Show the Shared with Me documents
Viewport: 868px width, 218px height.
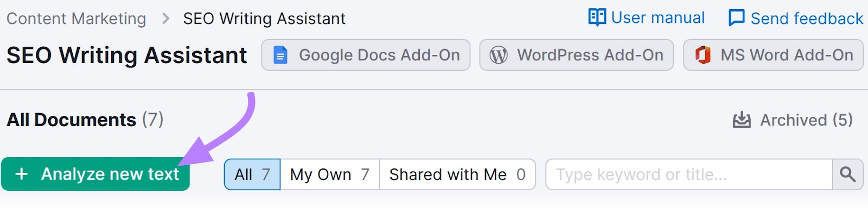457,175
